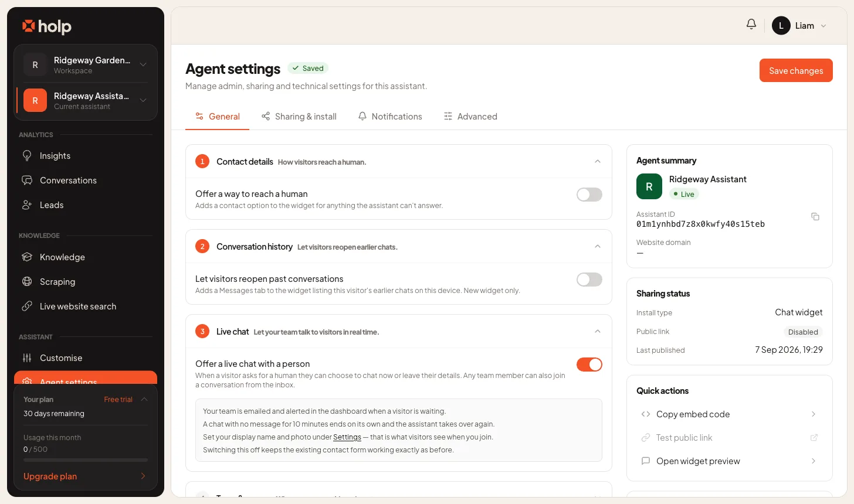Screen dimensions: 854x504
Task: Open Customise in the sidebar
Action: coord(86,358)
